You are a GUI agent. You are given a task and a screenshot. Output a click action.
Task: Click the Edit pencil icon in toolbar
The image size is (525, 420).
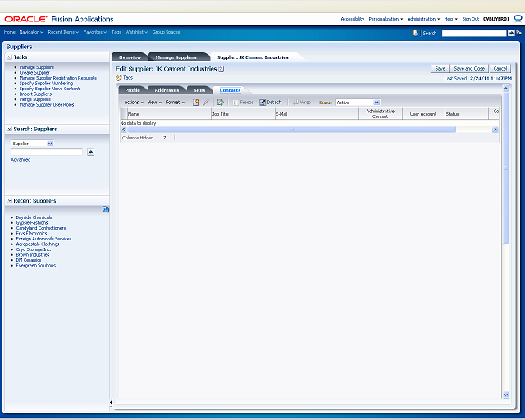pos(206,103)
